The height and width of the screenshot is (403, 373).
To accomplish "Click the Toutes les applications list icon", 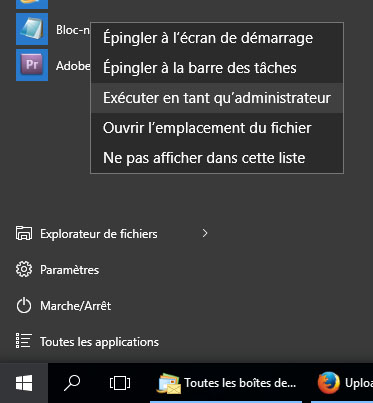I will (24, 341).
